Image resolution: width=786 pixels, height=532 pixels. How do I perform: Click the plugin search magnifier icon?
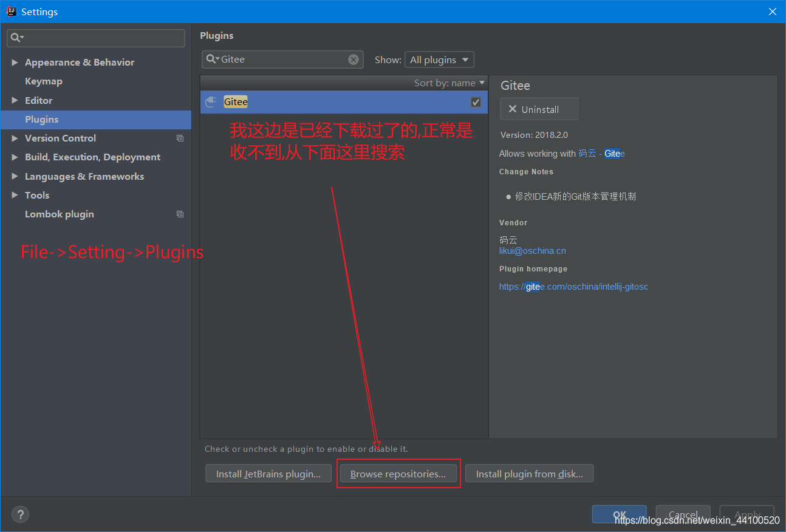click(213, 59)
